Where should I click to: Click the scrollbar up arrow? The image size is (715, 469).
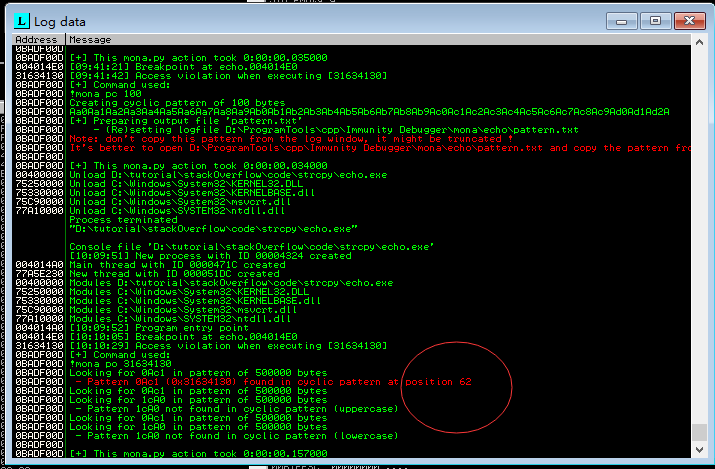click(x=699, y=42)
